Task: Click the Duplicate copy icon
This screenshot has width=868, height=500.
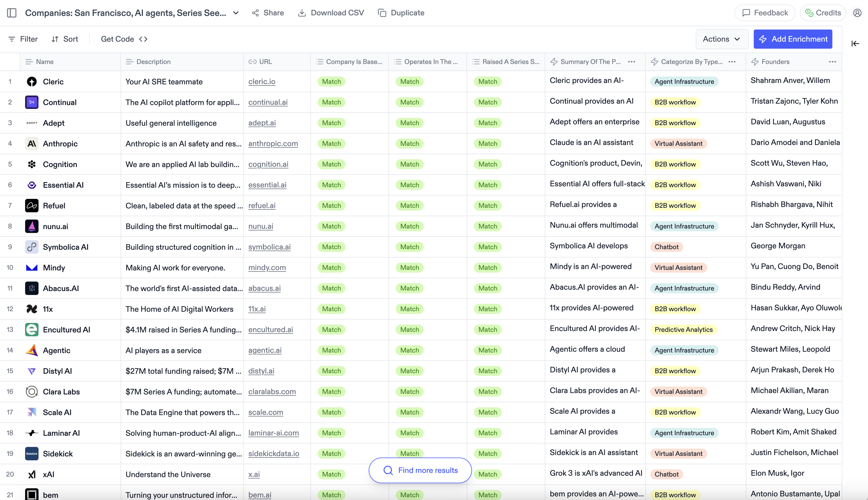Action: [382, 13]
